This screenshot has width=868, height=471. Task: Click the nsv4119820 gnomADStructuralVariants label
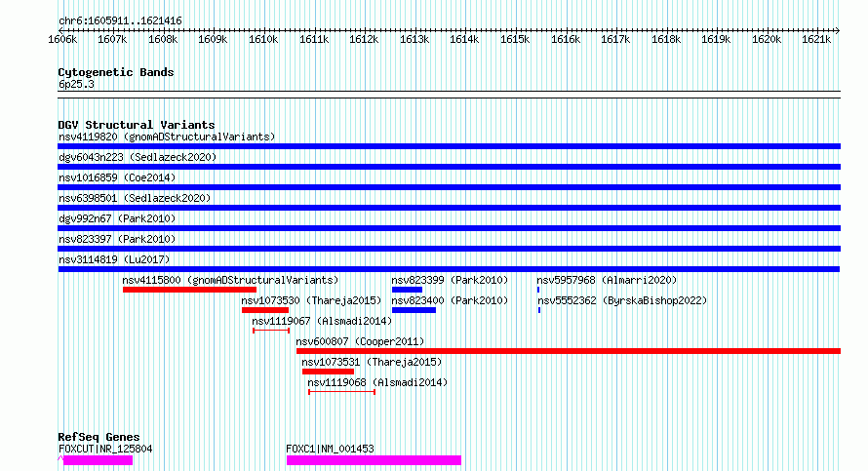pyautogui.click(x=167, y=137)
